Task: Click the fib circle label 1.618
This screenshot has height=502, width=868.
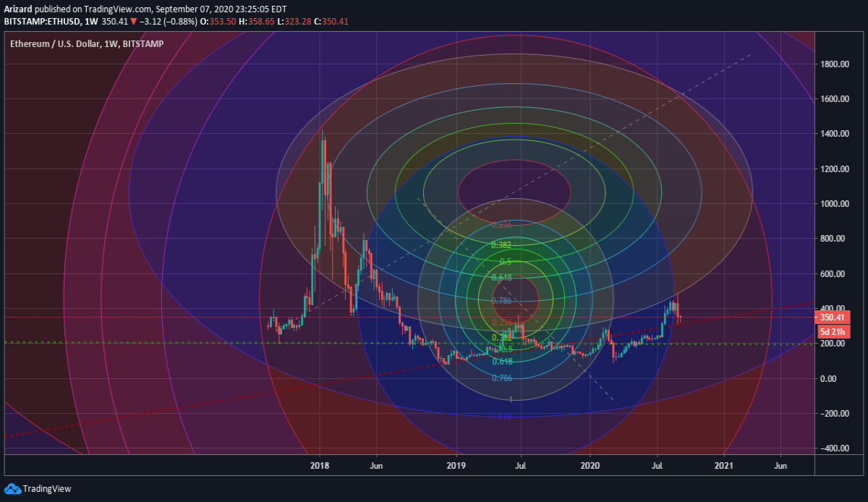Action: pyautogui.click(x=502, y=417)
